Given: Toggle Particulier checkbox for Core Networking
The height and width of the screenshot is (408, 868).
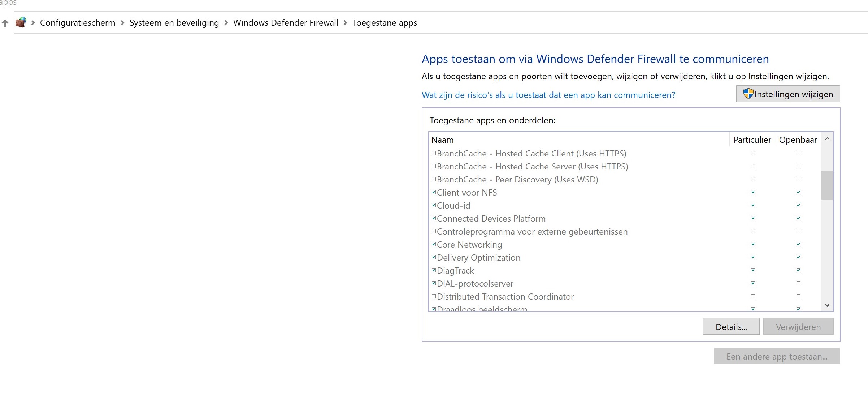Looking at the screenshot, I should (753, 244).
